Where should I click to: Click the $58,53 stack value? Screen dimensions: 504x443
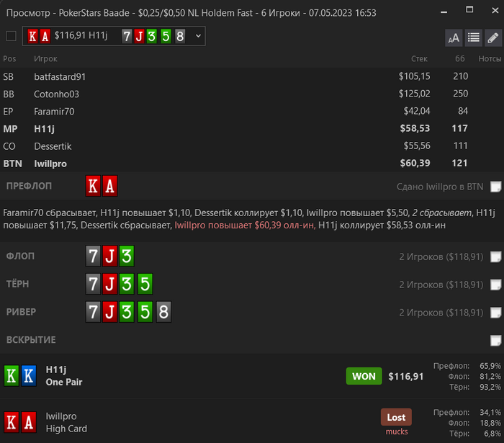415,128
